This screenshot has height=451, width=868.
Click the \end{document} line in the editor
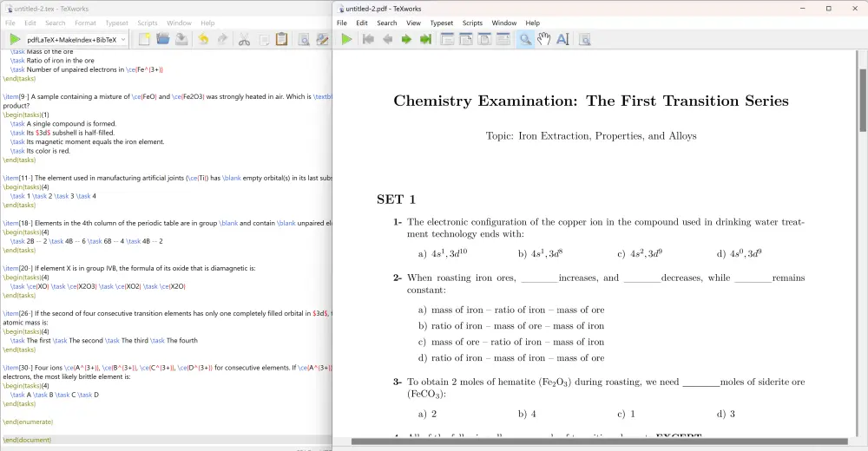(x=27, y=440)
